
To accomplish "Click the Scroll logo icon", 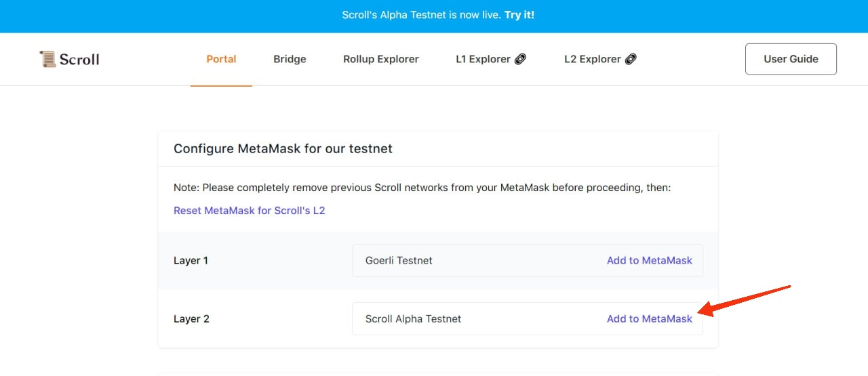I will (x=47, y=59).
